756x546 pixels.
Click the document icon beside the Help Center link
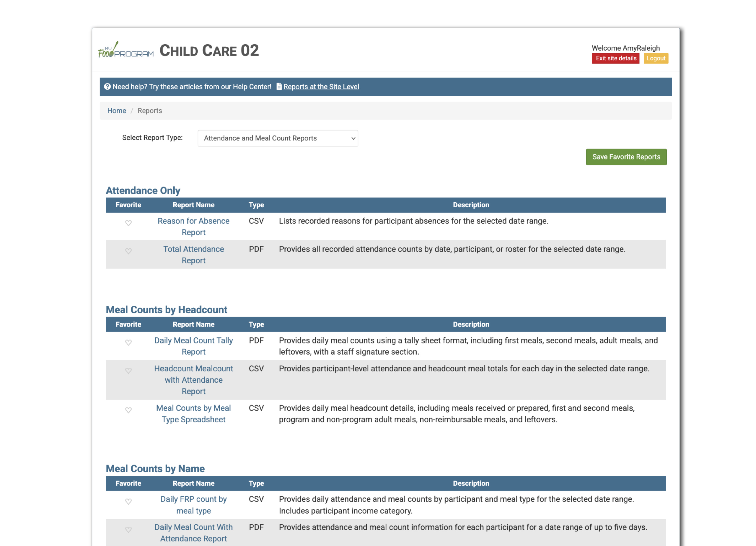pos(279,86)
